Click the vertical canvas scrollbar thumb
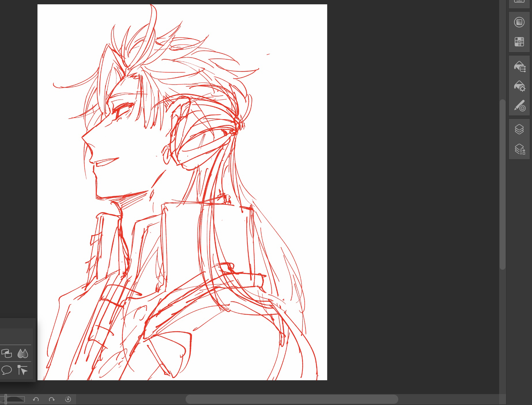This screenshot has width=532, height=405. click(503, 184)
